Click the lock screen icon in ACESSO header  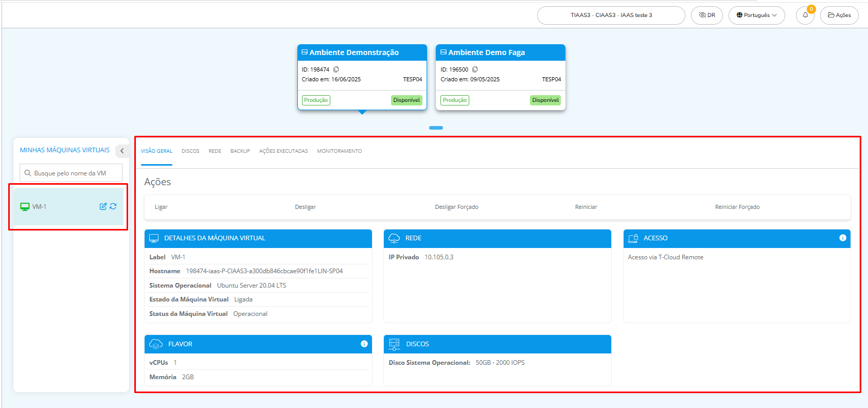click(633, 238)
